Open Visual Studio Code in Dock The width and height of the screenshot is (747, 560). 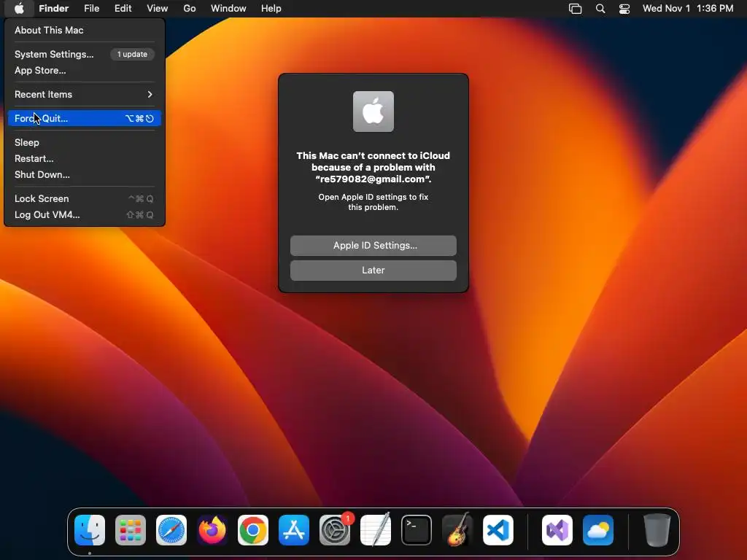tap(498, 530)
